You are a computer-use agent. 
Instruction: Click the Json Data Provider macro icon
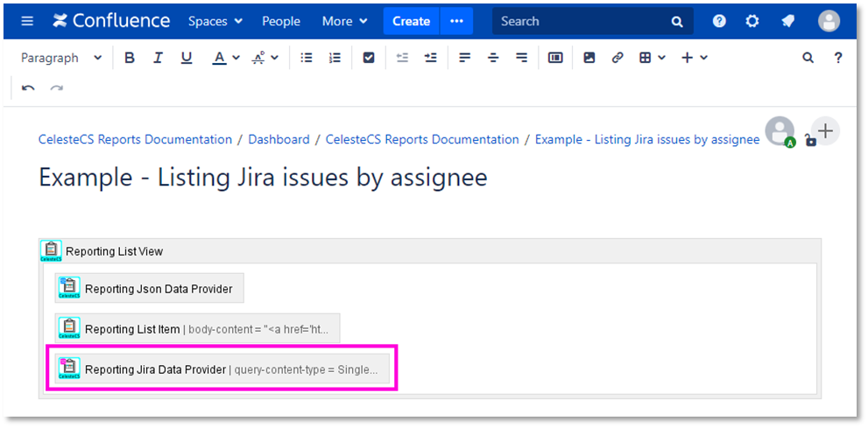pos(70,288)
